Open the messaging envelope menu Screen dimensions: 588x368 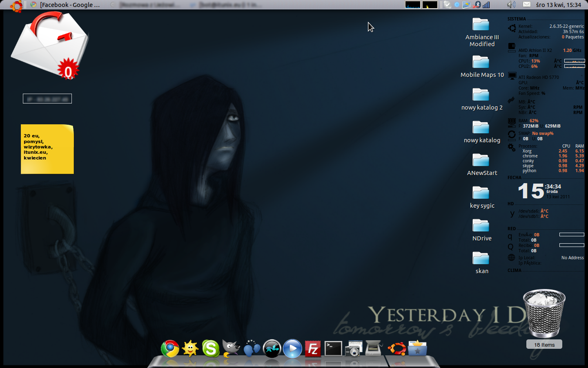tap(527, 5)
